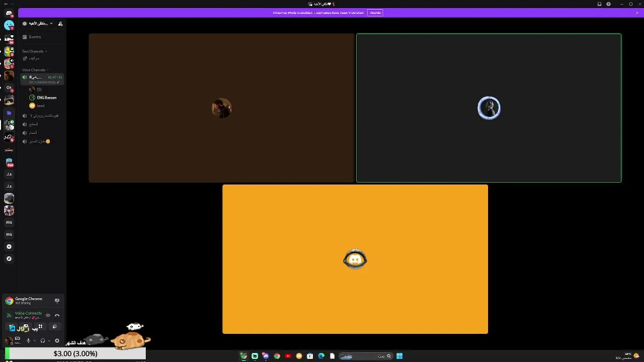Click the invite people icon
The image size is (644, 362).
point(60,24)
